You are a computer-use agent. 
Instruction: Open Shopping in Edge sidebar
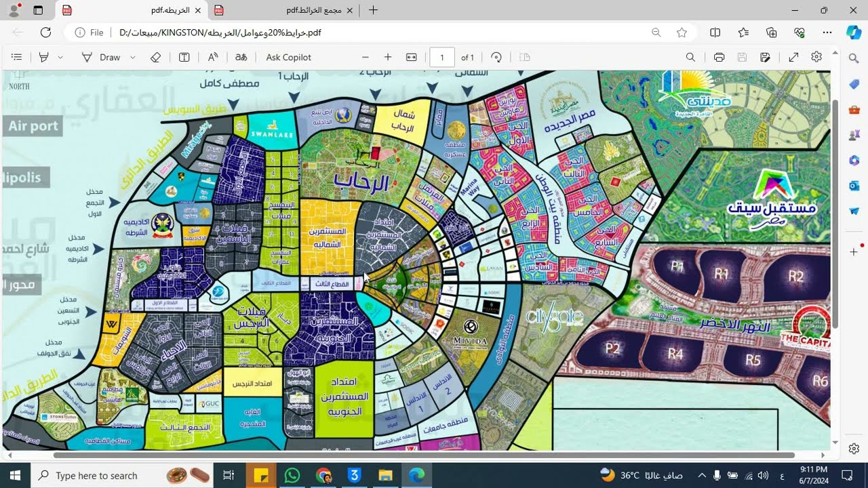click(854, 84)
